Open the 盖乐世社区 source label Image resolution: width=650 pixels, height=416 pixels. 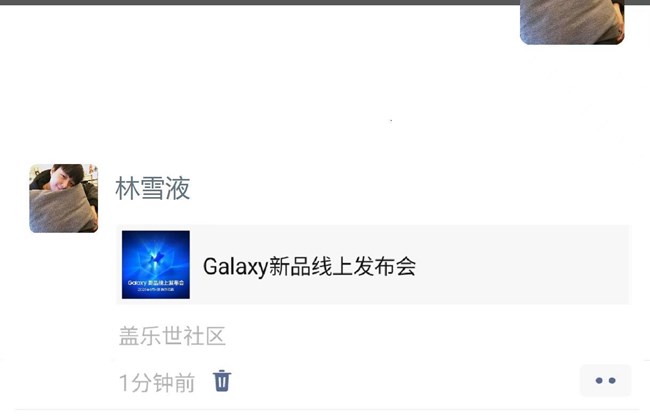click(172, 336)
